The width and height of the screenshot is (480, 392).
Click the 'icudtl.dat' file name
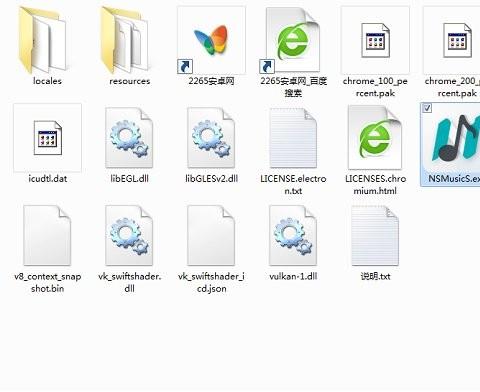coord(48,179)
